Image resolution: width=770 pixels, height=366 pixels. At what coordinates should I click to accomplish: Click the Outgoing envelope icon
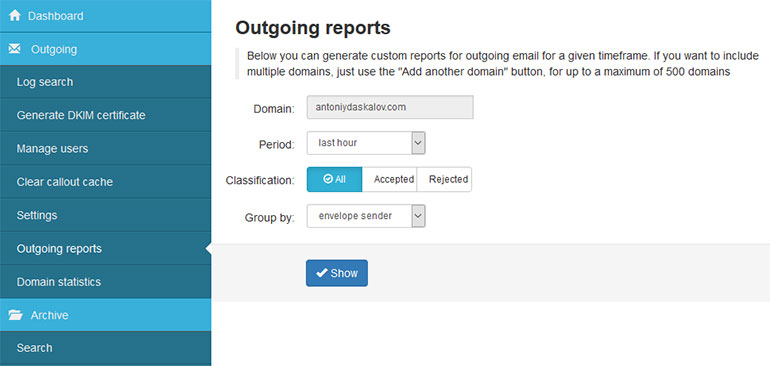(x=15, y=49)
